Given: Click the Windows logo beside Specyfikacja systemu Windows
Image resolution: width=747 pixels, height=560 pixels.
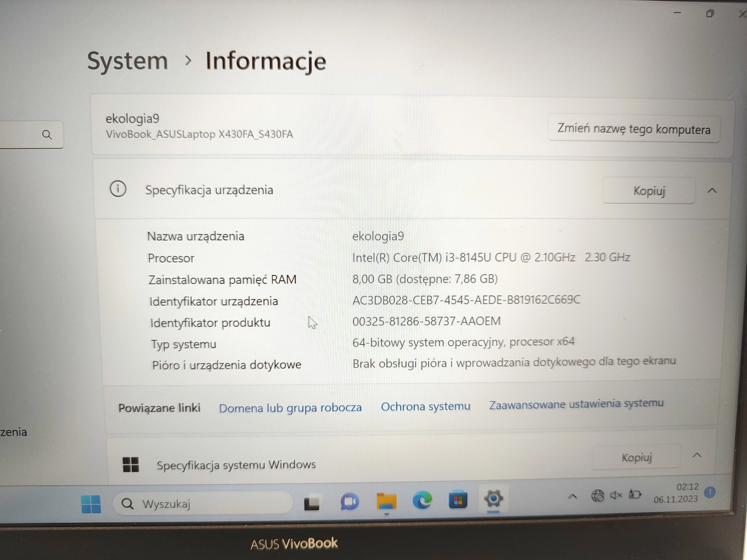Looking at the screenshot, I should click(x=131, y=464).
